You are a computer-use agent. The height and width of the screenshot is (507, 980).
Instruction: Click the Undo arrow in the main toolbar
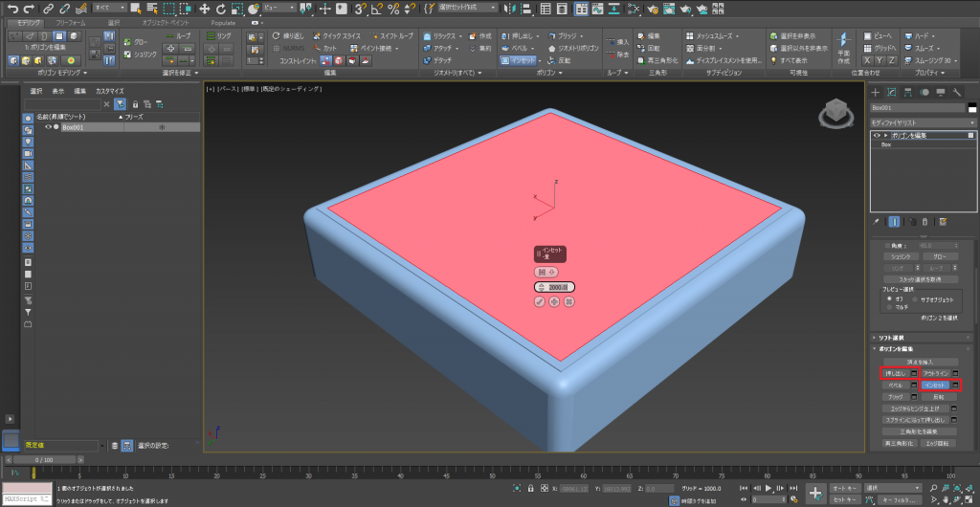[12, 9]
